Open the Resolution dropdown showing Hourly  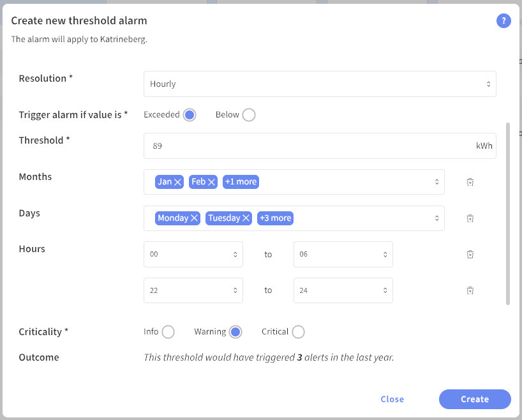pyautogui.click(x=320, y=84)
